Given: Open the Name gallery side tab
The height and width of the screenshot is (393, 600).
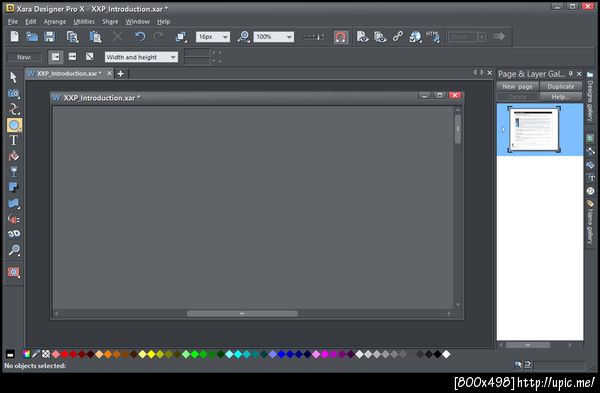Looking at the screenshot, I should pos(590,222).
